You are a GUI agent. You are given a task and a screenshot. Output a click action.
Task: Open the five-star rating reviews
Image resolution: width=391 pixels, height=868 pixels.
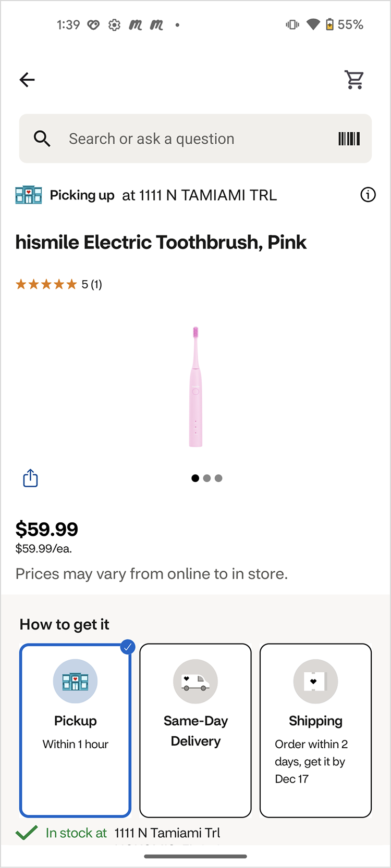pos(58,284)
